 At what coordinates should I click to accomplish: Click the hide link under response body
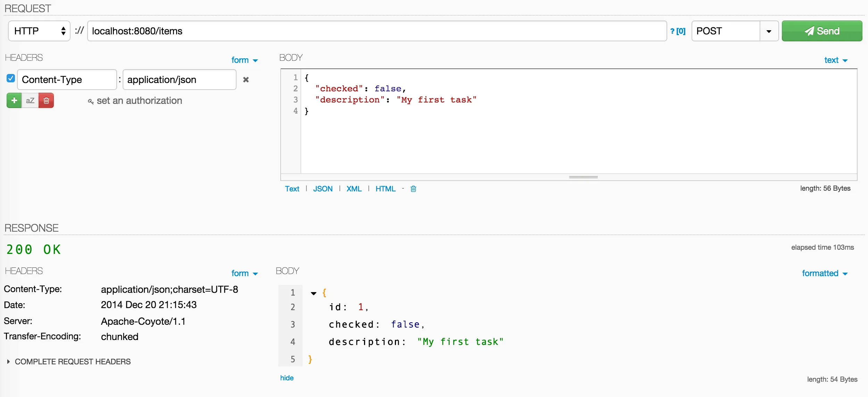[287, 378]
